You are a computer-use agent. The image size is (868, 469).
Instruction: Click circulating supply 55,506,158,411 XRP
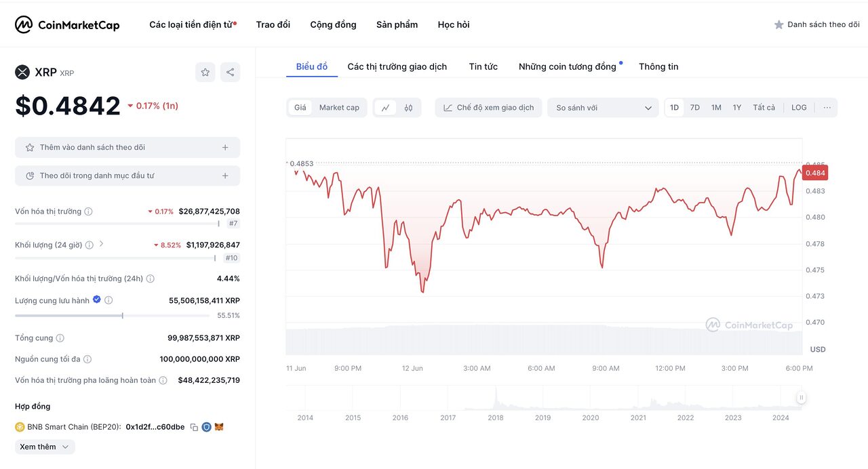pyautogui.click(x=204, y=300)
